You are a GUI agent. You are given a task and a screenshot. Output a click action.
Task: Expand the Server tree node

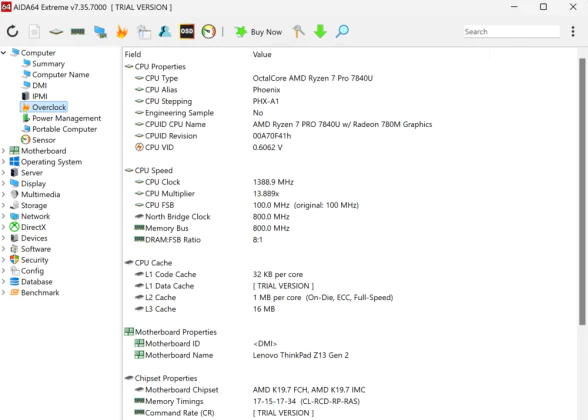(x=4, y=172)
